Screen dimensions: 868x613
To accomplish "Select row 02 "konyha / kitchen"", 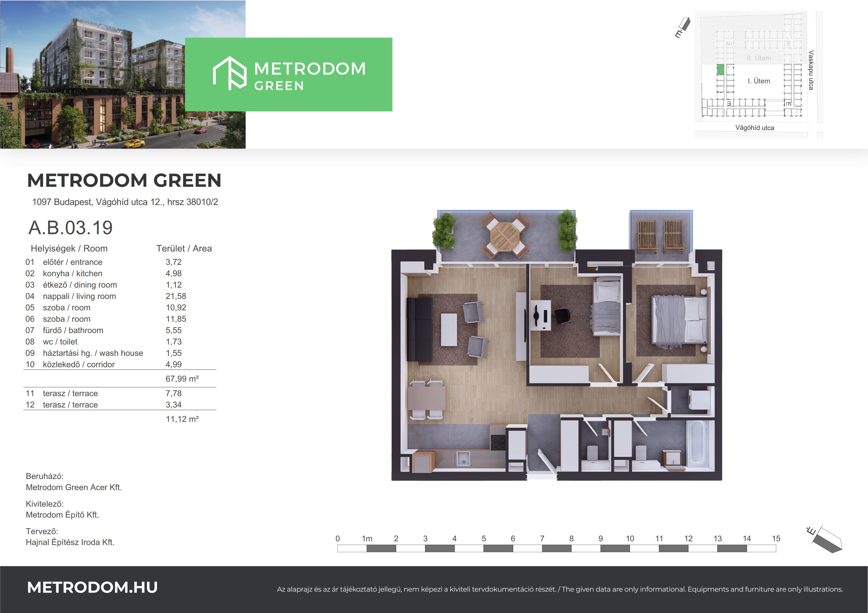I will (120, 273).
